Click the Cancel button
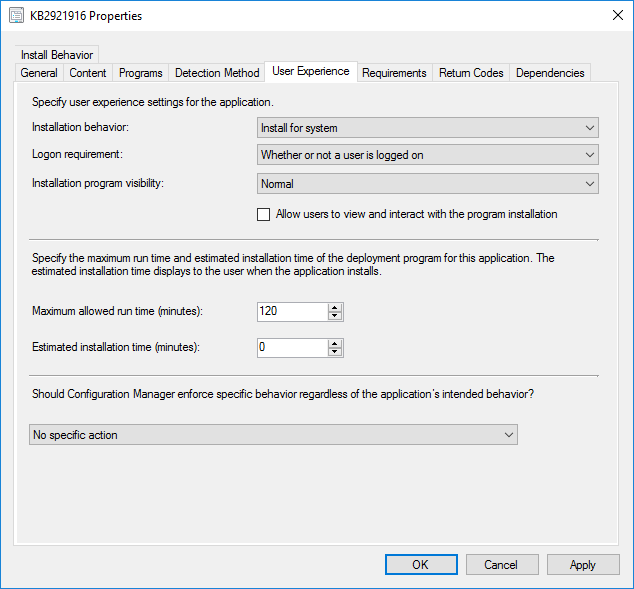This screenshot has height=589, width=634. pos(502,564)
